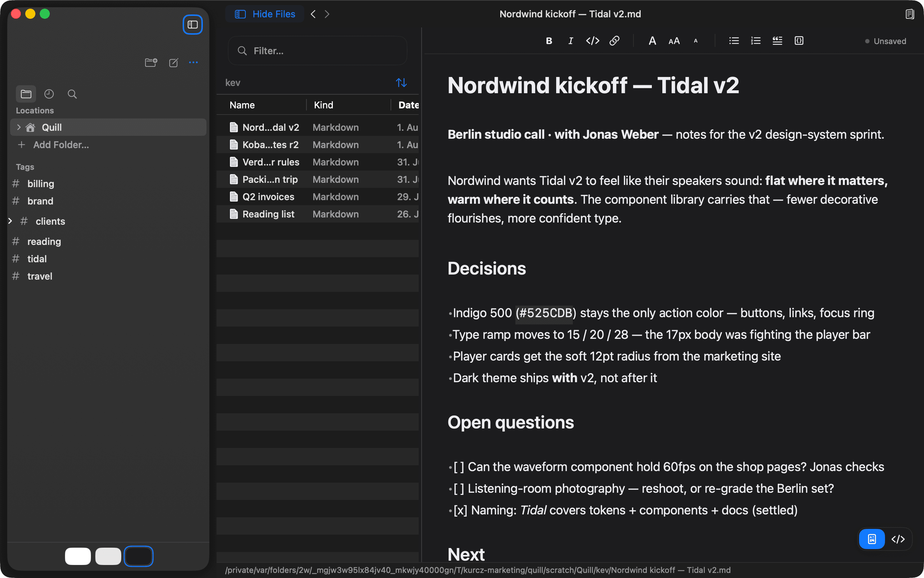Expand the clients tag group
This screenshot has height=578, width=924.
pyautogui.click(x=10, y=221)
